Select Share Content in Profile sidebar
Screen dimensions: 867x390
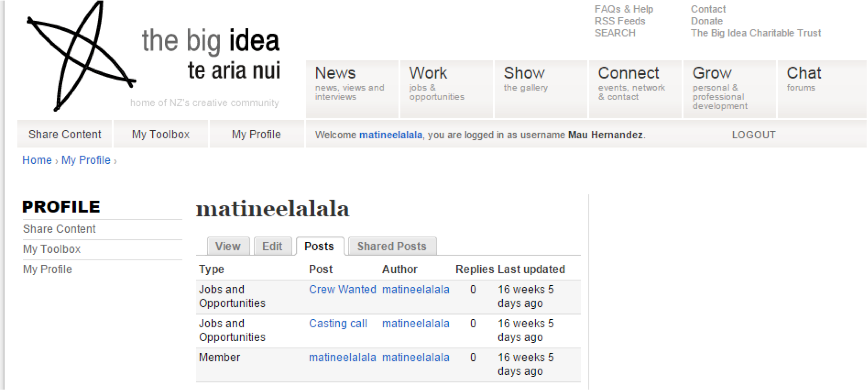[59, 229]
